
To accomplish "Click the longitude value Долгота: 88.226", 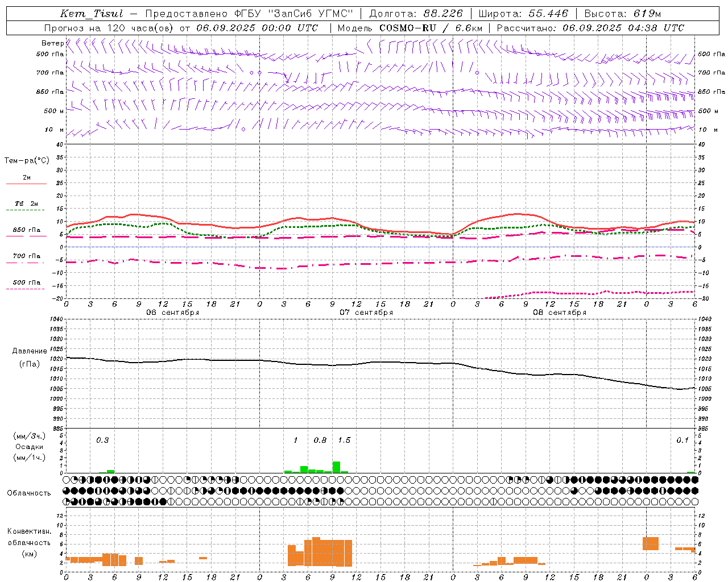I will [416, 14].
